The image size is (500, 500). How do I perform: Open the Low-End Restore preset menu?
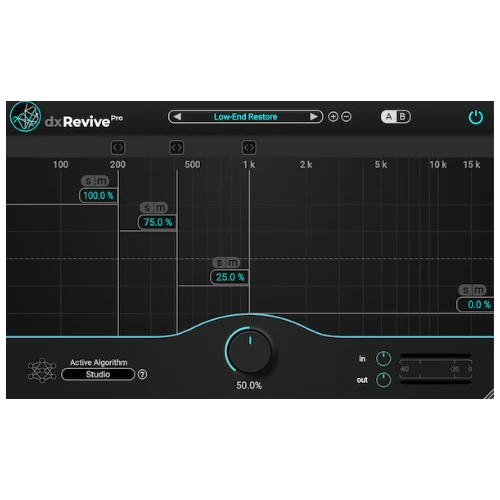pyautogui.click(x=246, y=117)
